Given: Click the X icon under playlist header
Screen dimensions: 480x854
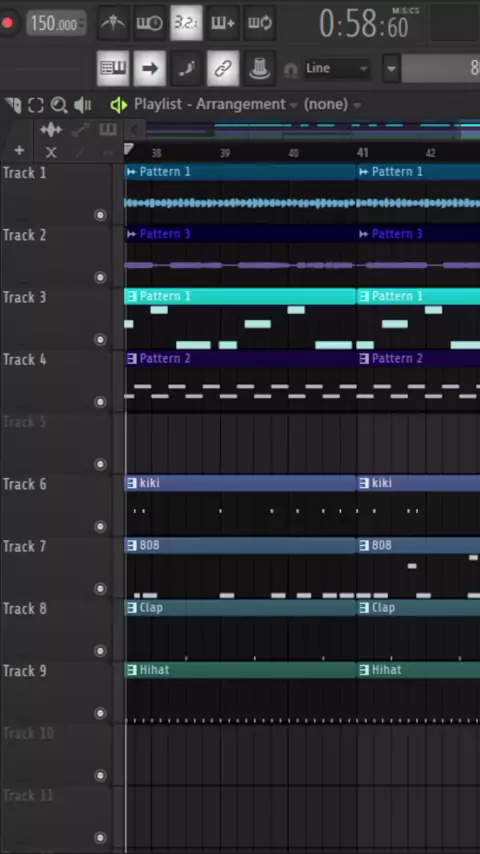Looking at the screenshot, I should tap(51, 152).
